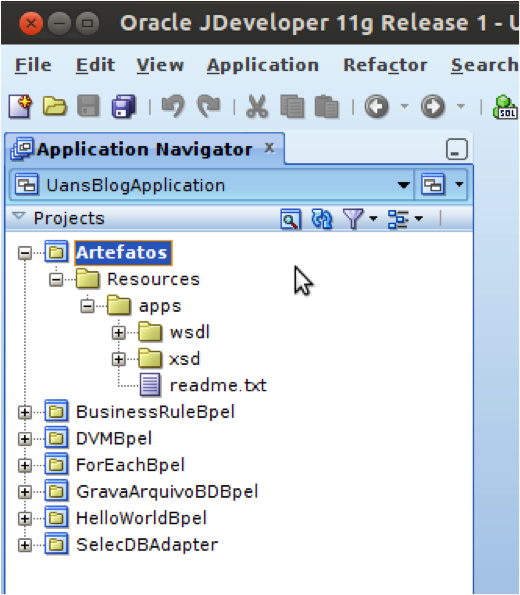Open the SQL worksheet toolbar icon
This screenshot has width=520, height=595.
pos(505,107)
